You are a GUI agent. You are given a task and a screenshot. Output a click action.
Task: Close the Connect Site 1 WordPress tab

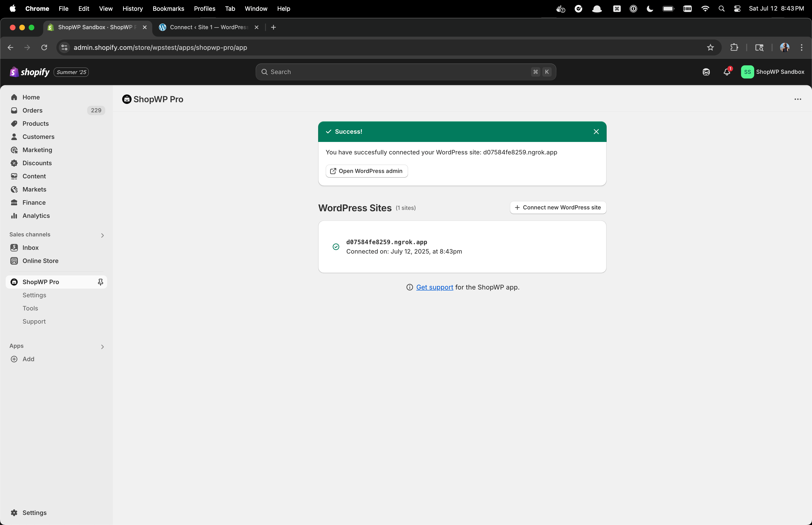pyautogui.click(x=257, y=27)
